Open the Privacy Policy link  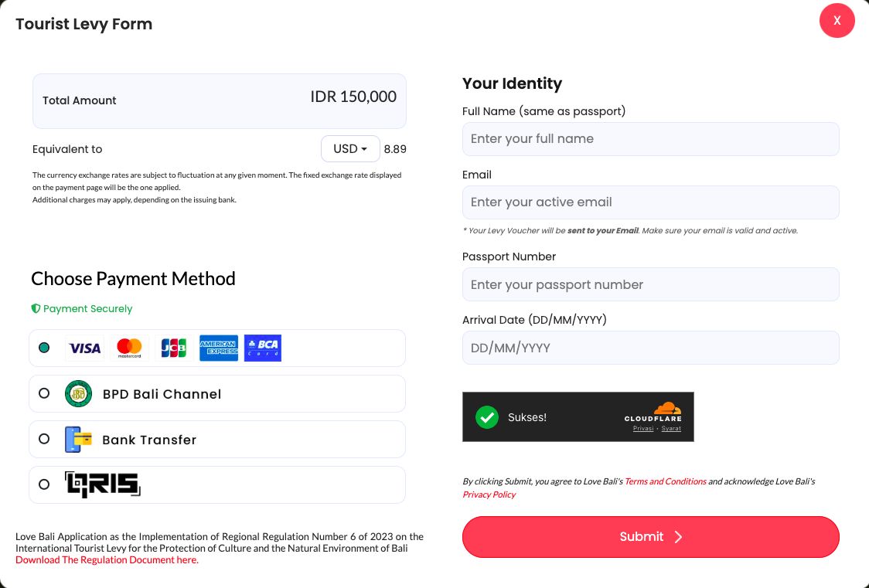tap(489, 495)
